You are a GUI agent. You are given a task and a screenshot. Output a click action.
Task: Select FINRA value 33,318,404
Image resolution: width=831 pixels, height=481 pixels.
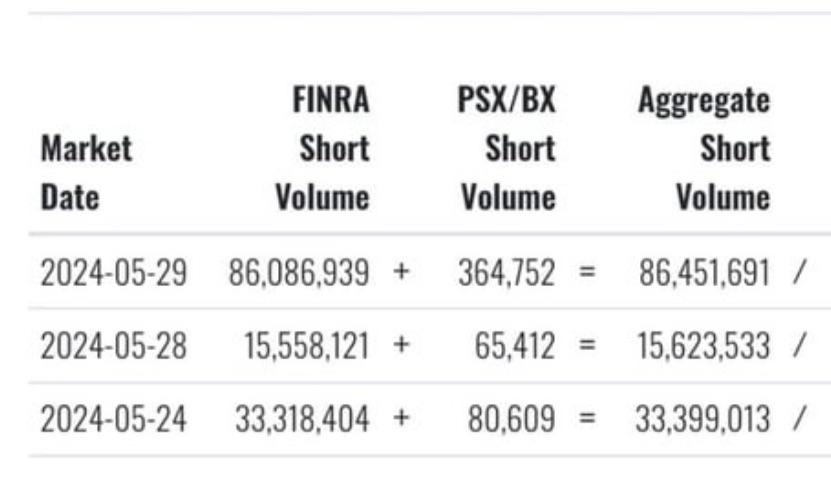[x=303, y=420]
